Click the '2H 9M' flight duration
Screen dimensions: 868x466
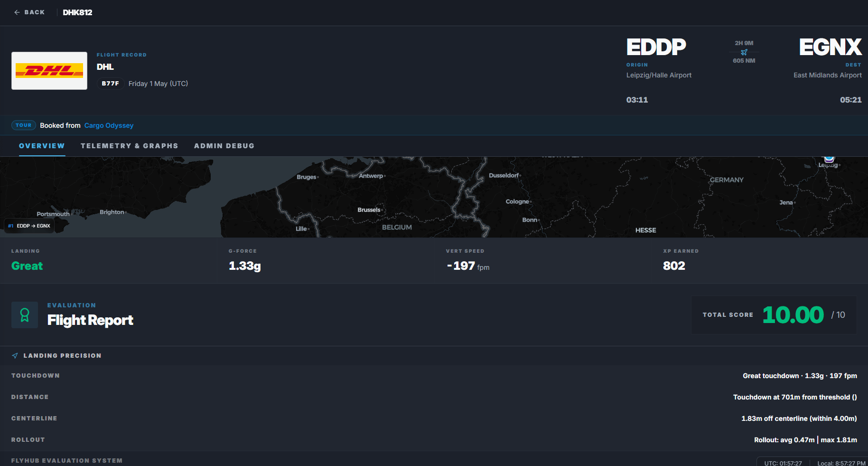[744, 43]
